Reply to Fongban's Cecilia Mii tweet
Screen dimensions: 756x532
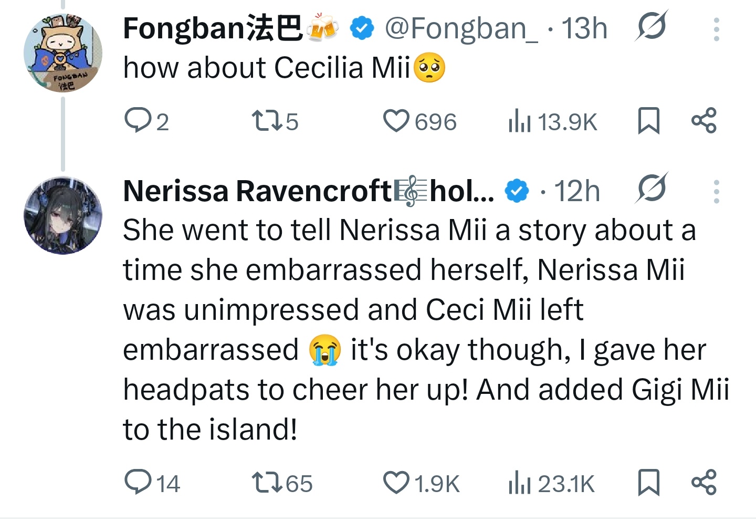pos(137,121)
